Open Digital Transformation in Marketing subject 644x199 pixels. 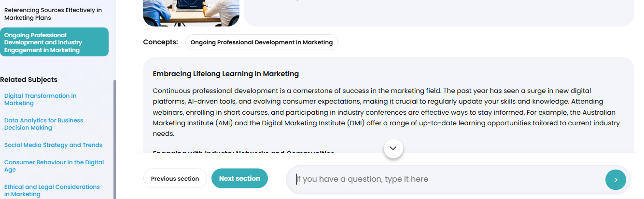pyautogui.click(x=41, y=99)
